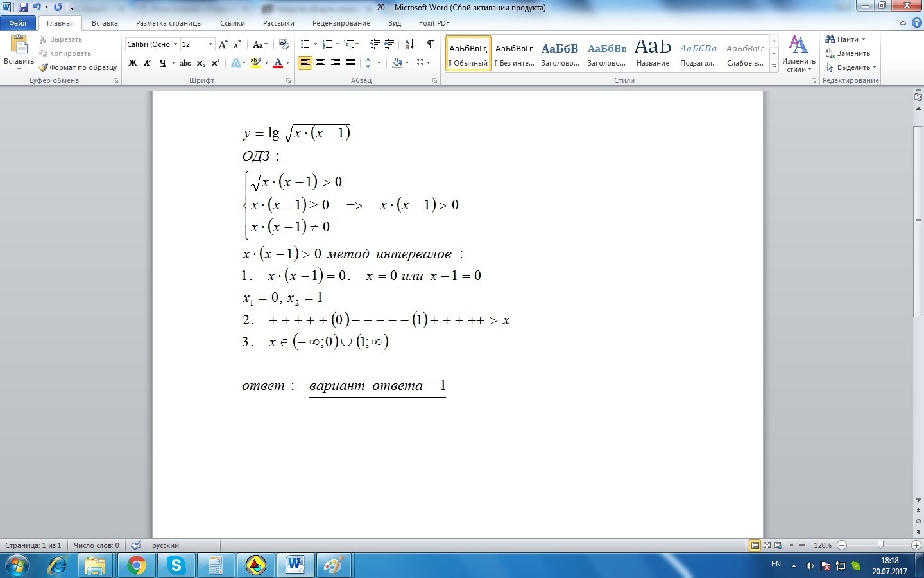The width and height of the screenshot is (924, 578).
Task: Zoom out with the minus button
Action: coord(842,545)
